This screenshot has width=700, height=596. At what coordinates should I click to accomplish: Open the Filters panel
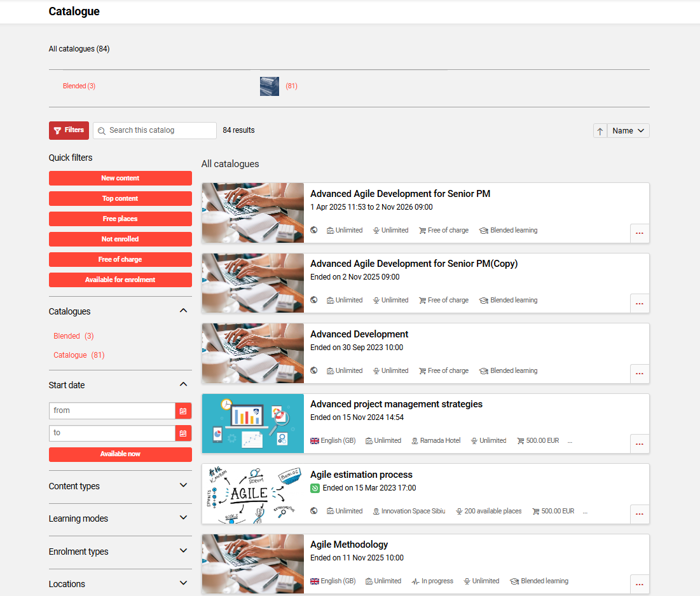tap(69, 130)
